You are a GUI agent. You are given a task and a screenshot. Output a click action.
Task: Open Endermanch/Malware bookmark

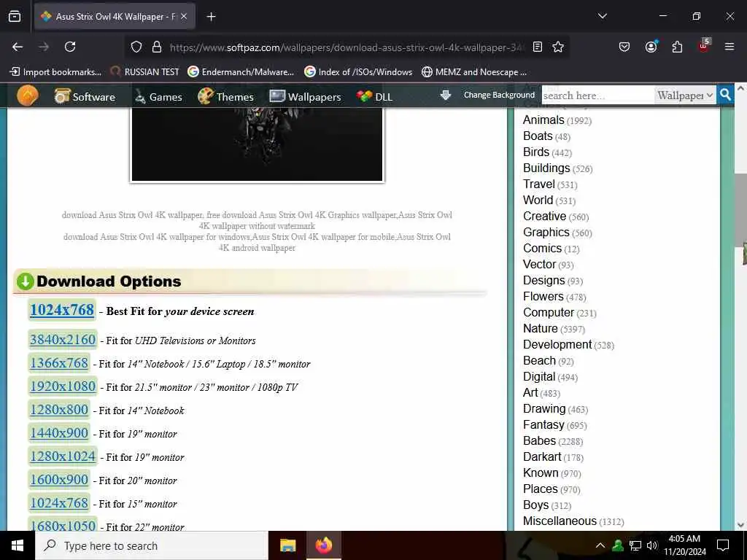(x=241, y=72)
